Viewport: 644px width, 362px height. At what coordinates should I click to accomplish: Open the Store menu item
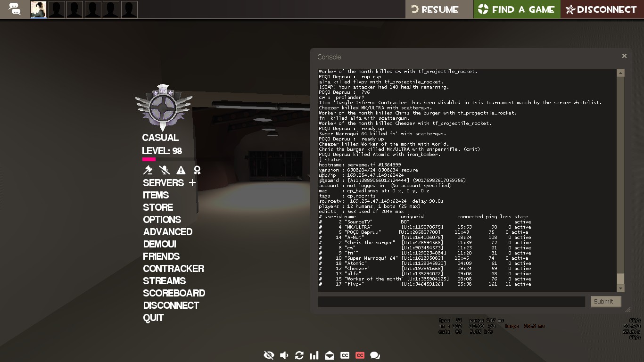(158, 207)
